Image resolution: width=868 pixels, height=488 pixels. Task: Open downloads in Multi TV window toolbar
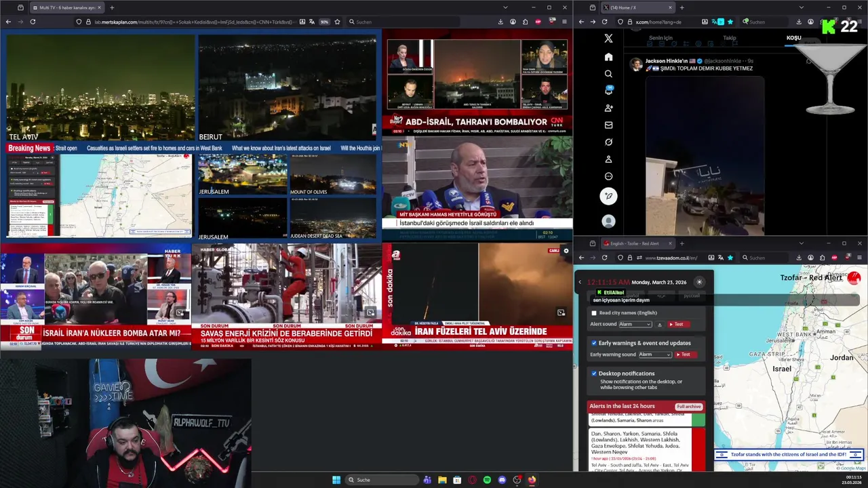(500, 22)
